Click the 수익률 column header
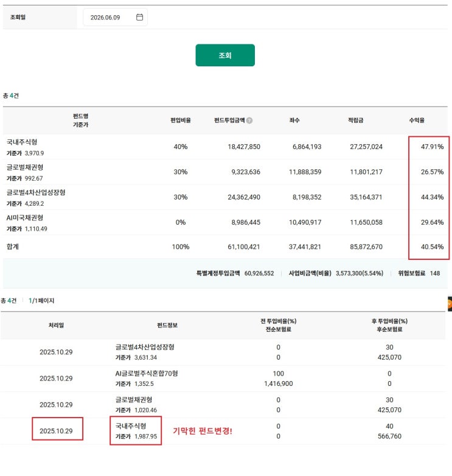This screenshot has height=476, width=452. click(417, 120)
